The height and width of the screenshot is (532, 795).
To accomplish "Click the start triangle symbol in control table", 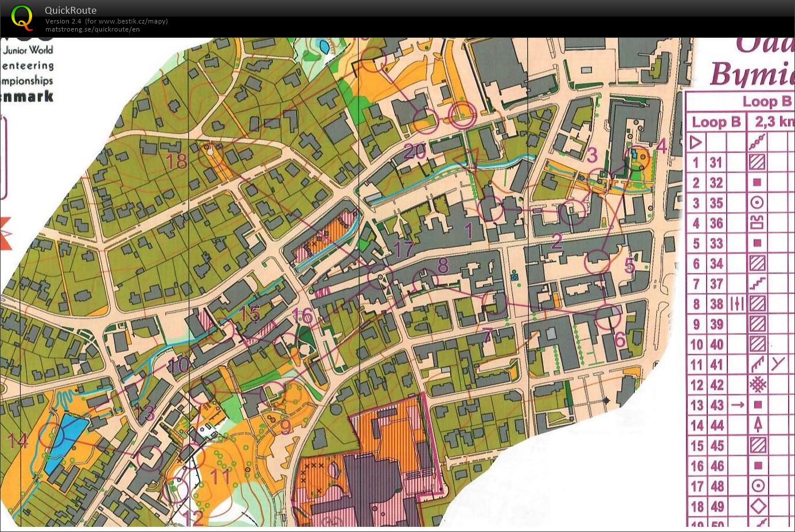I will (x=696, y=142).
